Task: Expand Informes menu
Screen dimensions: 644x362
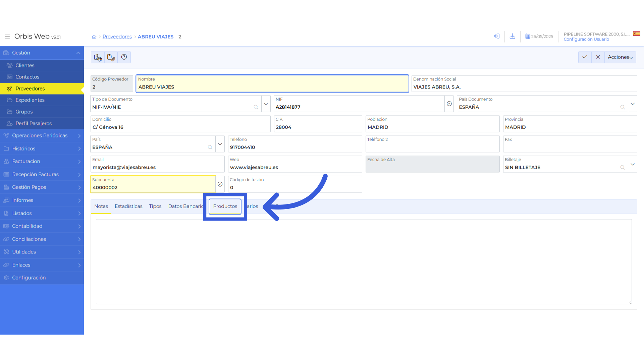Action: [42, 200]
